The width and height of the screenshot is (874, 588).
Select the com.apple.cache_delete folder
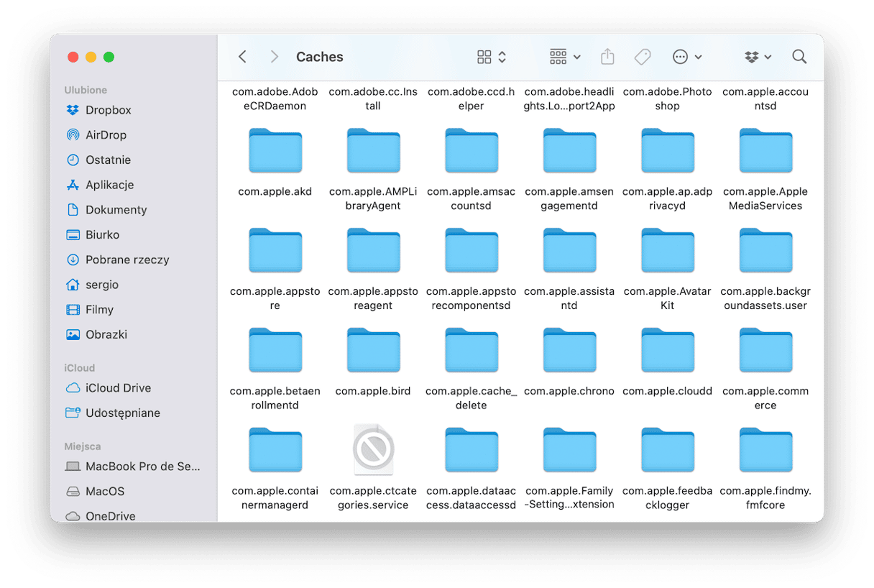point(471,351)
